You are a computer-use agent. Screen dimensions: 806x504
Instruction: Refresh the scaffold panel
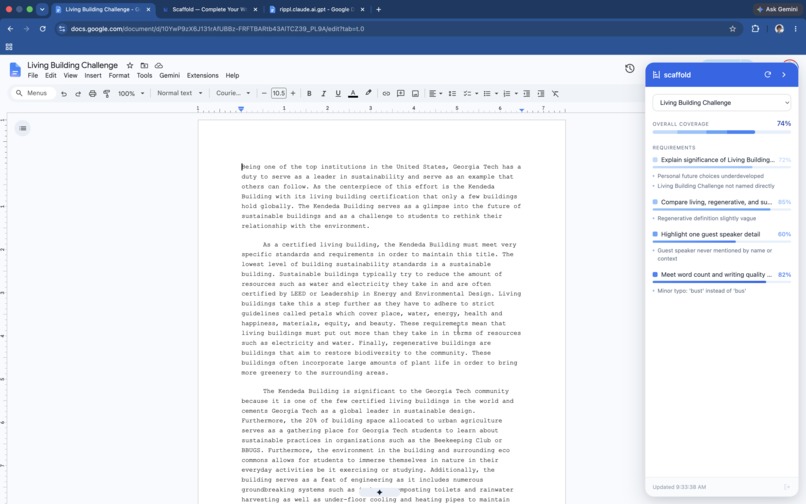coord(767,75)
